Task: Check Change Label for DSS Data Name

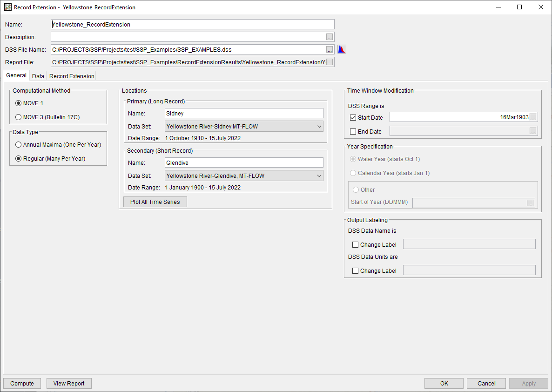Action: (x=356, y=245)
